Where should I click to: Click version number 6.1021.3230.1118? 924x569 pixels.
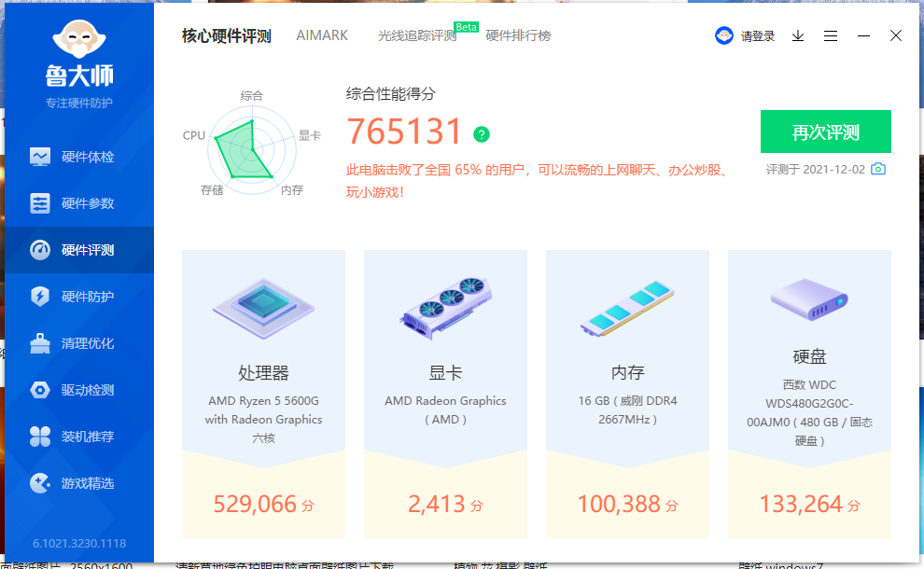[x=79, y=543]
